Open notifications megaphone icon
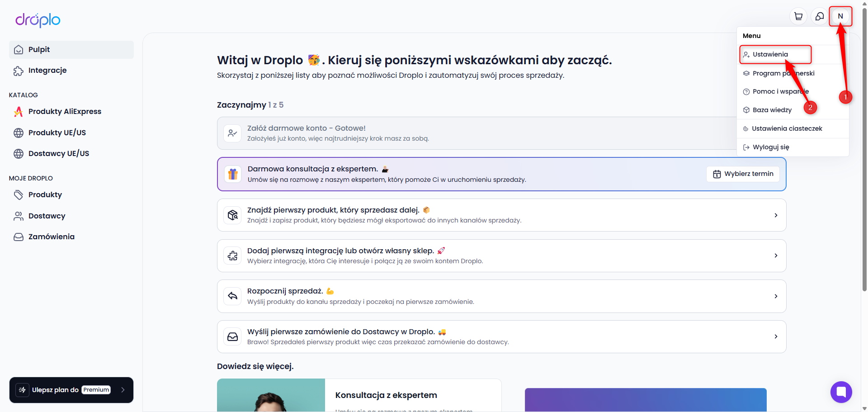This screenshot has width=868, height=412. point(820,16)
